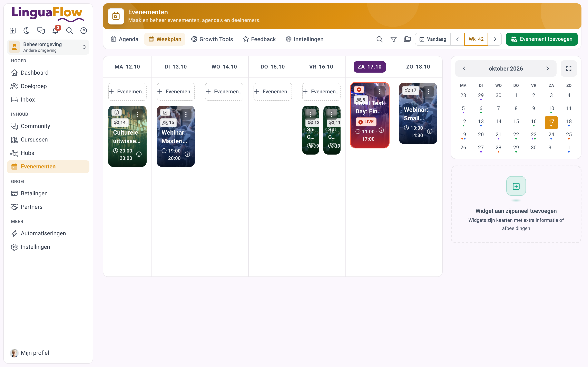This screenshot has width=588, height=367.
Task: Click search icon in events toolbar
Action: tap(380, 39)
